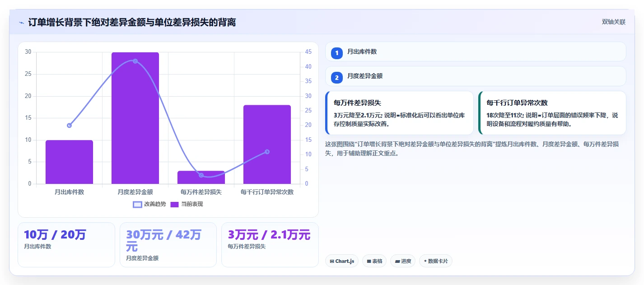Click the 3万元 / 2.1万元 stat card

point(270,244)
